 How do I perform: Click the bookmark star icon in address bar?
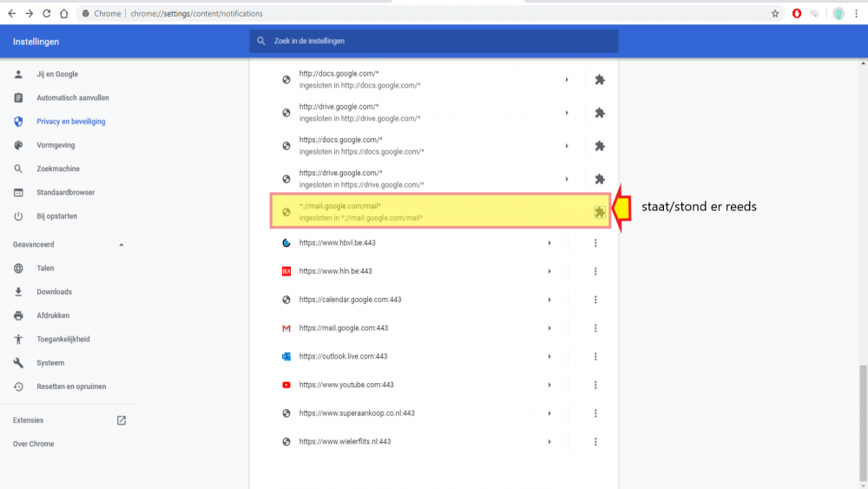pos(775,14)
